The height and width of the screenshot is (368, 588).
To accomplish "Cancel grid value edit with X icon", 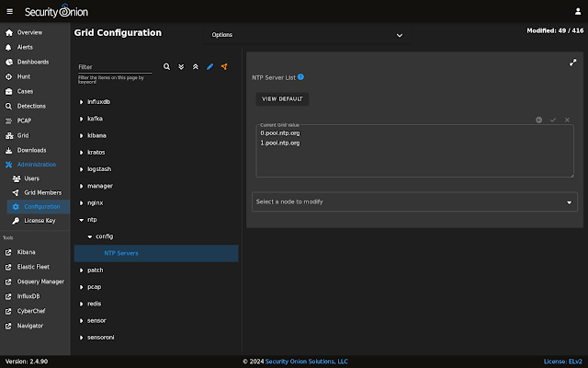I will pyautogui.click(x=567, y=120).
